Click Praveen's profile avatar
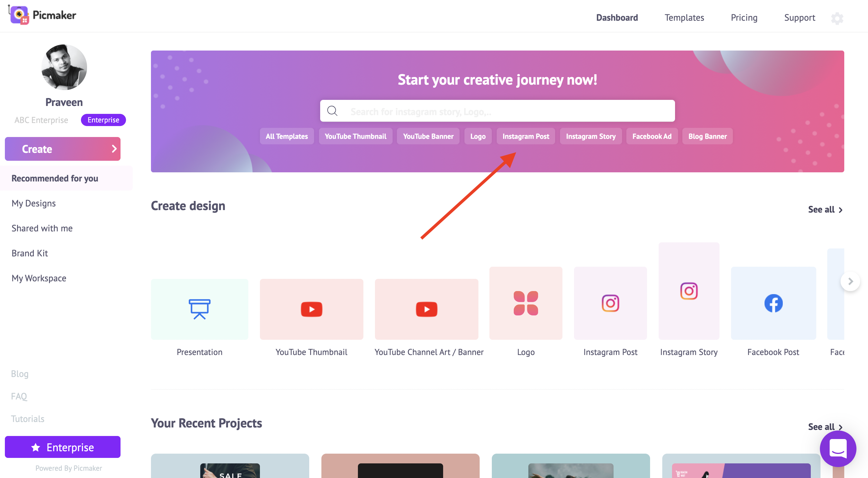868x478 pixels. pyautogui.click(x=64, y=67)
